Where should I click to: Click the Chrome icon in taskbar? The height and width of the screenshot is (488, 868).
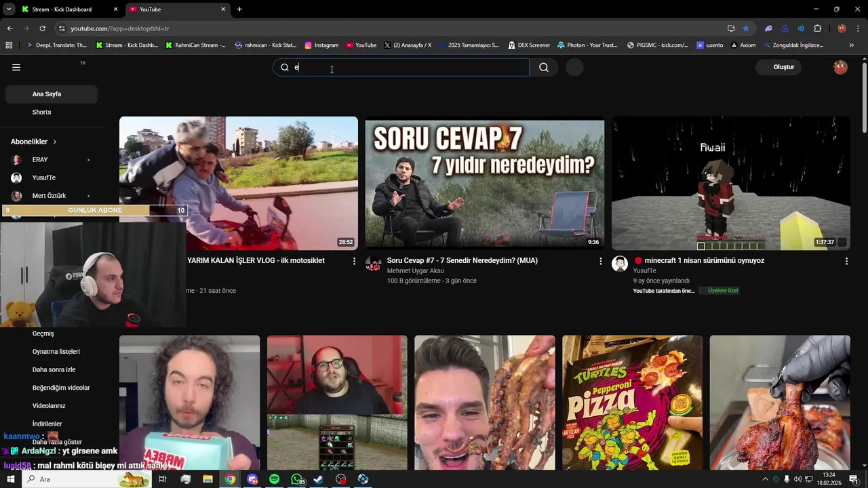coord(230,479)
